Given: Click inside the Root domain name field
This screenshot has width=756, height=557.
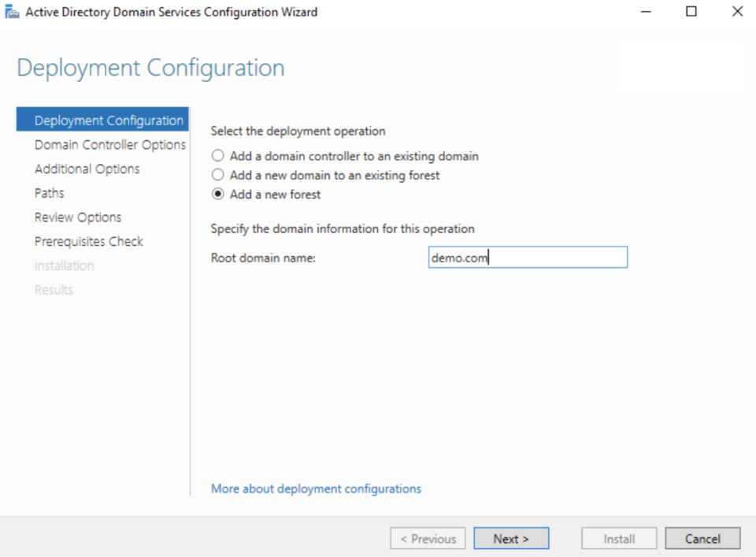Looking at the screenshot, I should [528, 257].
